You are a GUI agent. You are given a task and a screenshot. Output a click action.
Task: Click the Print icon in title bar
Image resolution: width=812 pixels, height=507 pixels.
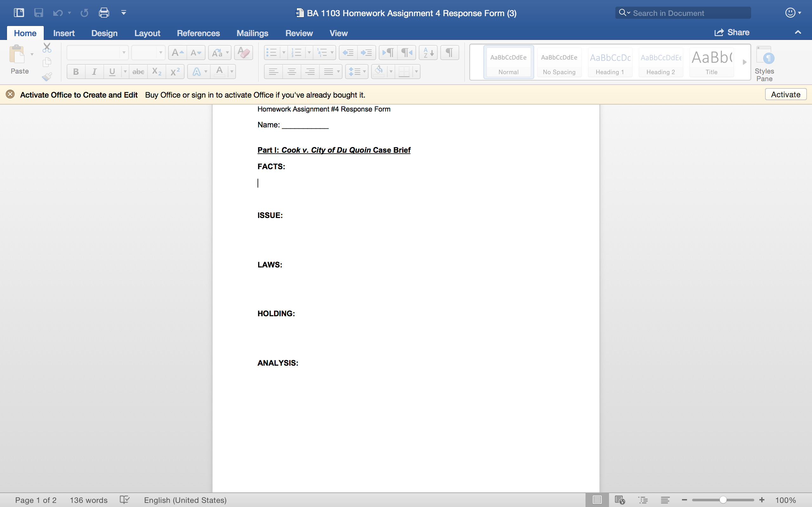coord(104,13)
